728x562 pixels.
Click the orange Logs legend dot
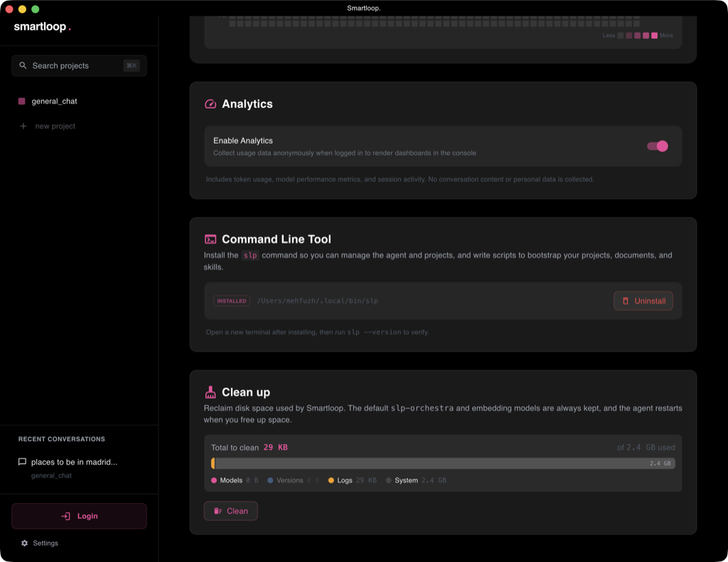click(x=331, y=480)
